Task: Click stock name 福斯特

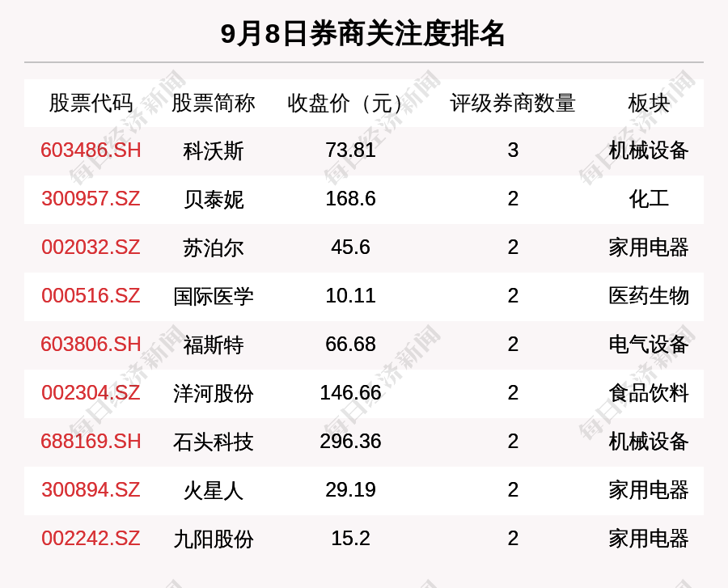Action: (x=213, y=345)
